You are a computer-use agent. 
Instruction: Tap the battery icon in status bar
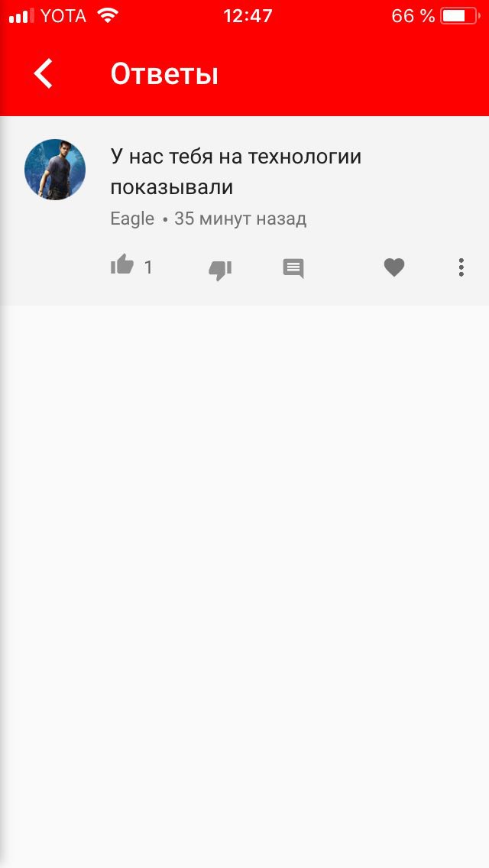coord(460,15)
